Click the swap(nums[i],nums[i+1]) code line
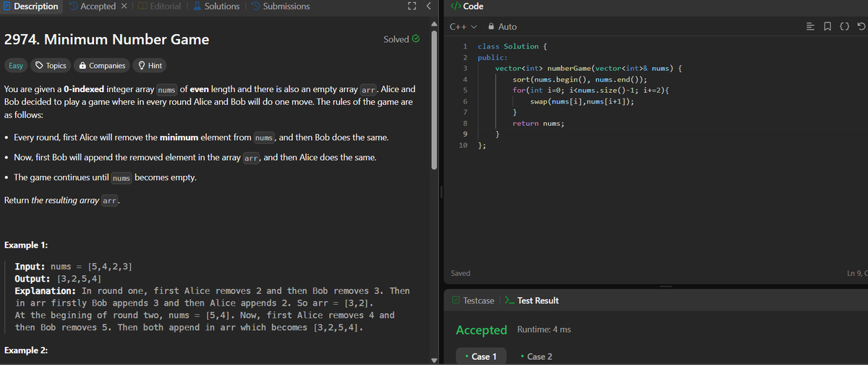Image resolution: width=868 pixels, height=365 pixels. pos(582,101)
